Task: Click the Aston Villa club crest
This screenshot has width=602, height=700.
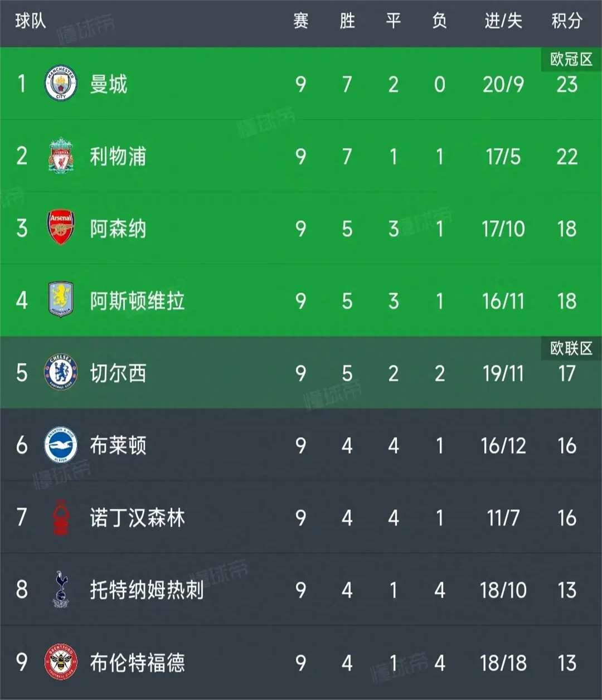Action: [60, 300]
